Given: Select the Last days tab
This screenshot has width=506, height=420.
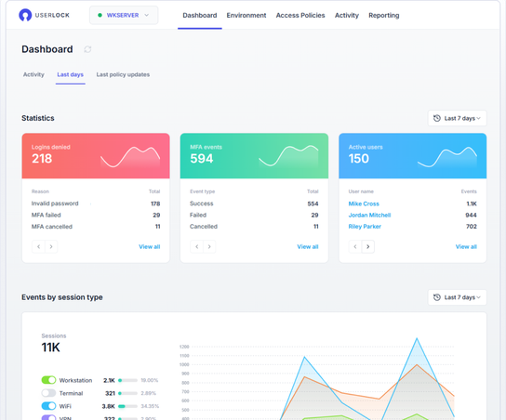Looking at the screenshot, I should [x=70, y=74].
